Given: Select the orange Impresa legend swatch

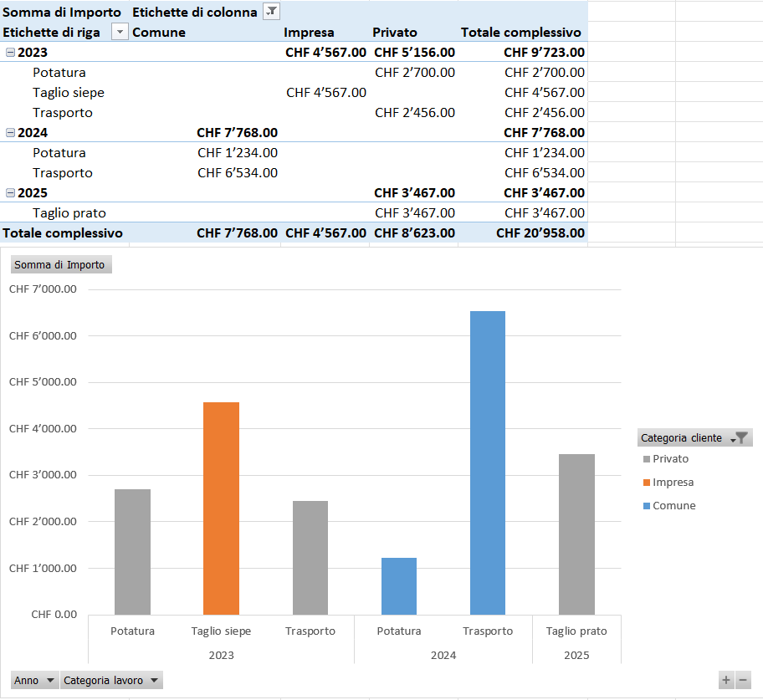Looking at the screenshot, I should point(646,483).
